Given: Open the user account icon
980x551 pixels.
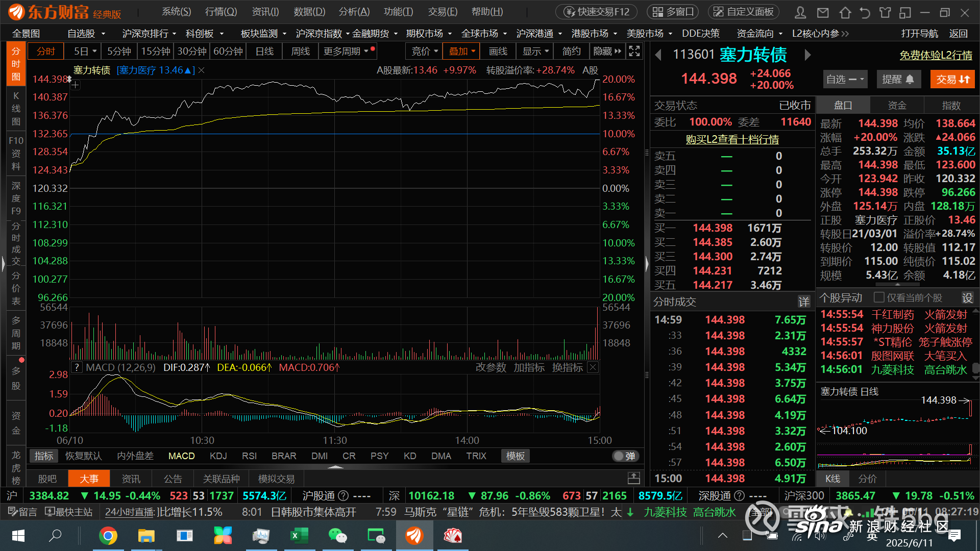Looking at the screenshot, I should click(800, 12).
